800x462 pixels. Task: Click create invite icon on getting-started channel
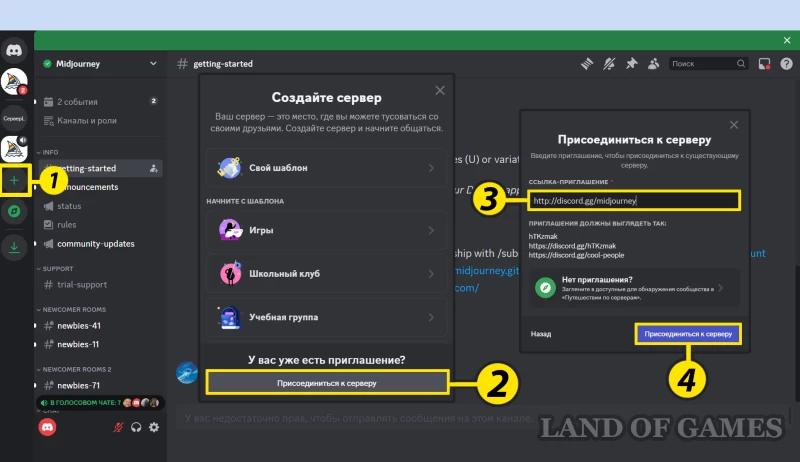154,168
